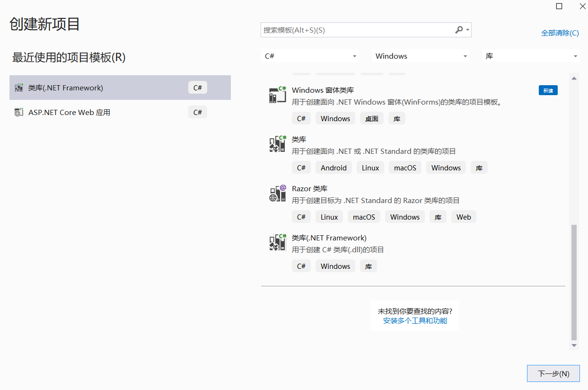588x390 pixels.
Task: Click the macOS tag under Razor 类库
Action: tap(364, 217)
